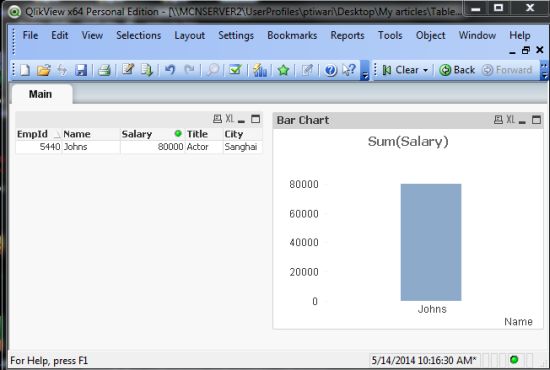Open the standard toolbar options overflow arrow
The height and width of the screenshot is (370, 550).
coord(364,70)
